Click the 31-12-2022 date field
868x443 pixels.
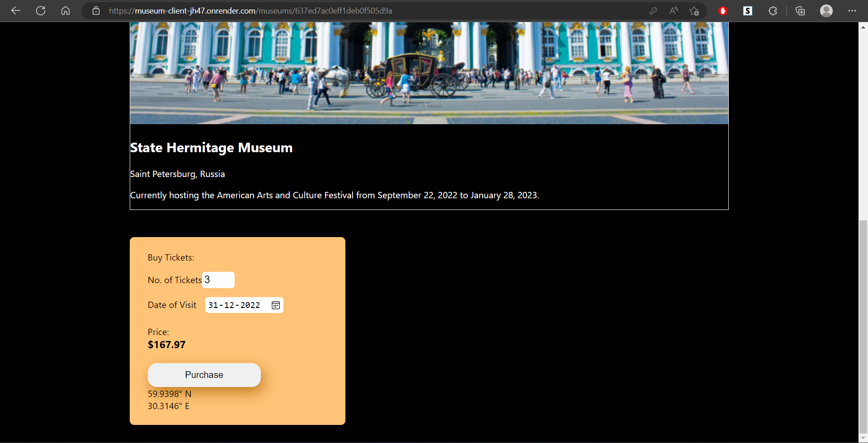point(235,305)
